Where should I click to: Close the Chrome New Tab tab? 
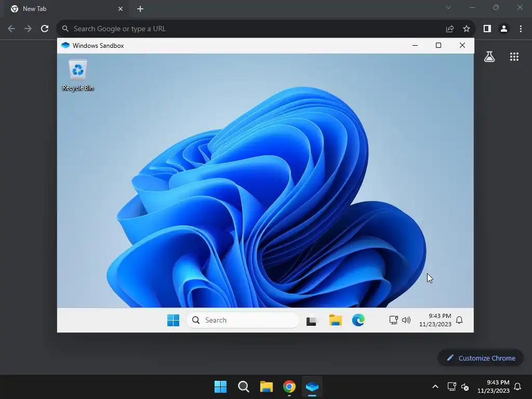pyautogui.click(x=121, y=9)
